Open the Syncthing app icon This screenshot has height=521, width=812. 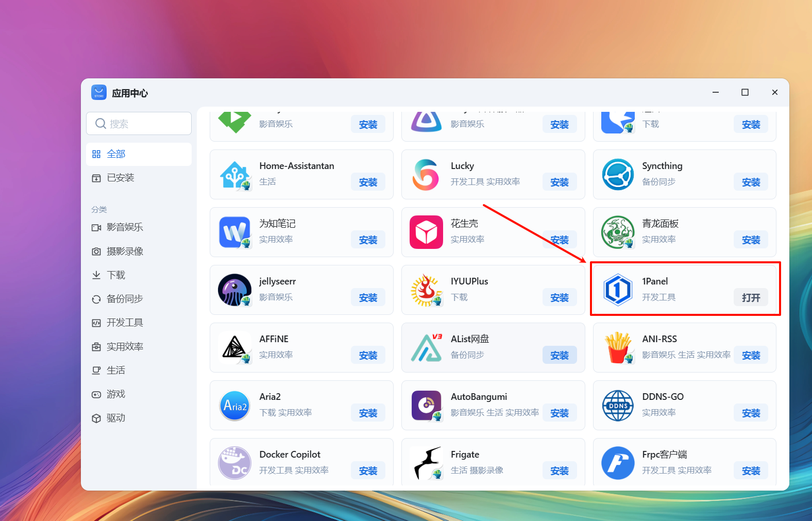click(618, 175)
